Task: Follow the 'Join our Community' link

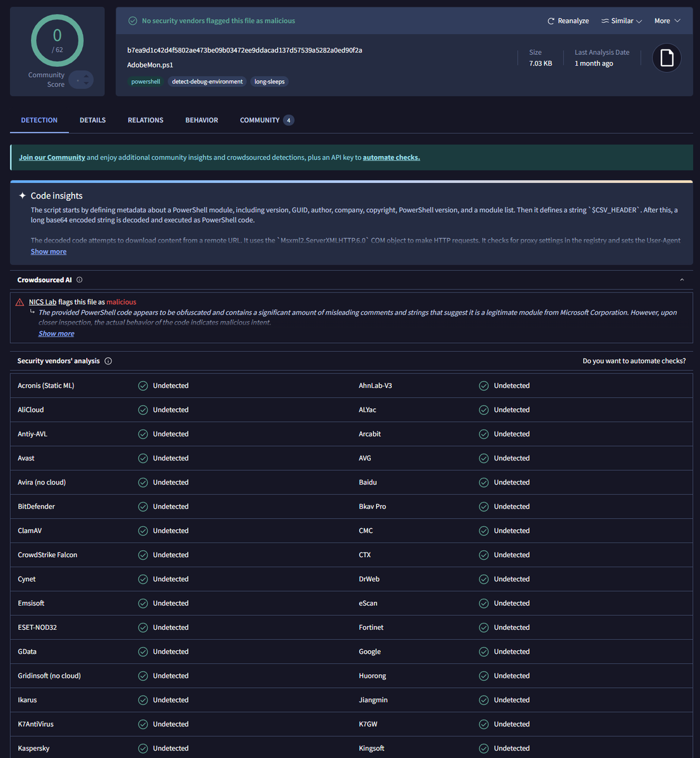Action: pos(52,157)
